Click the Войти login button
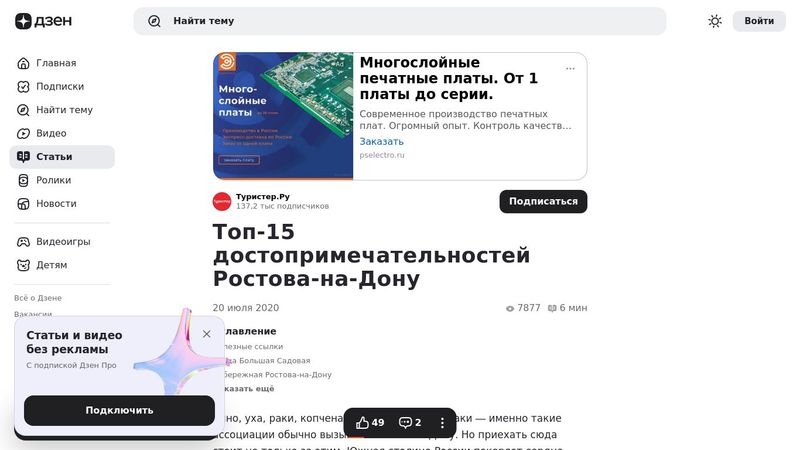This screenshot has width=800, height=450. (759, 21)
